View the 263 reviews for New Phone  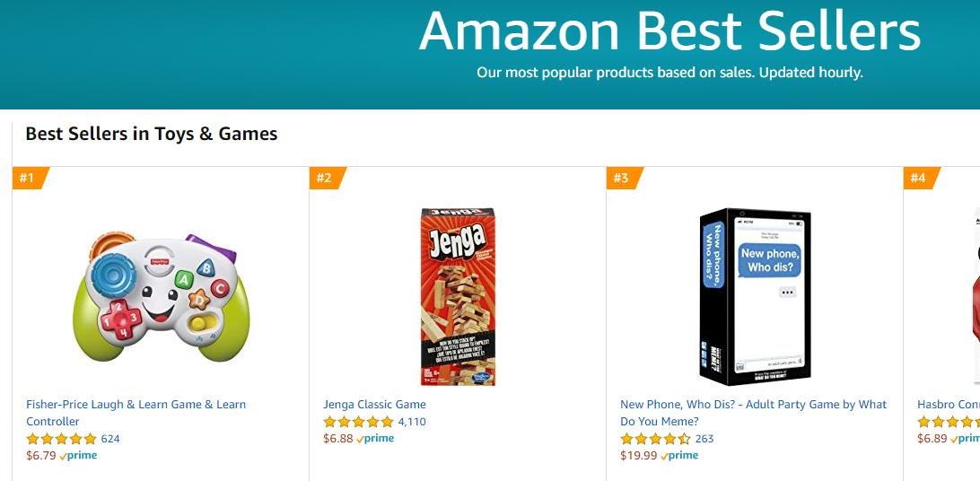[704, 439]
